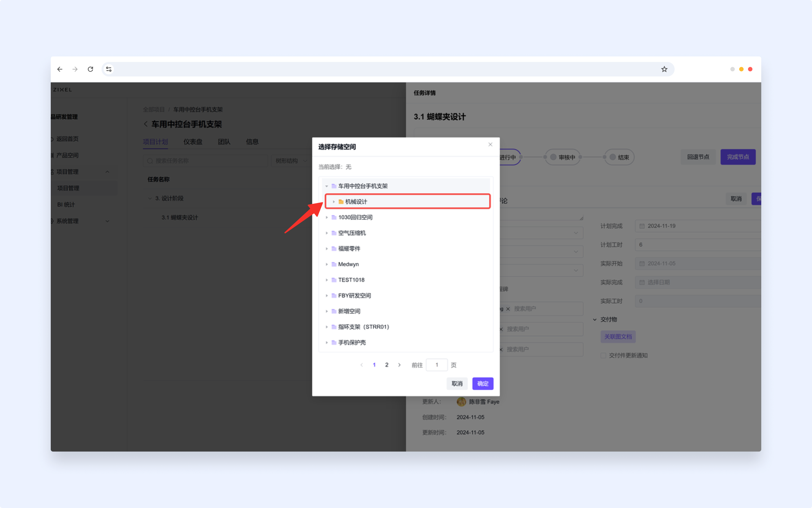Collapse 项目管理 sidebar group
Image resolution: width=812 pixels, height=508 pixels.
pos(107,172)
